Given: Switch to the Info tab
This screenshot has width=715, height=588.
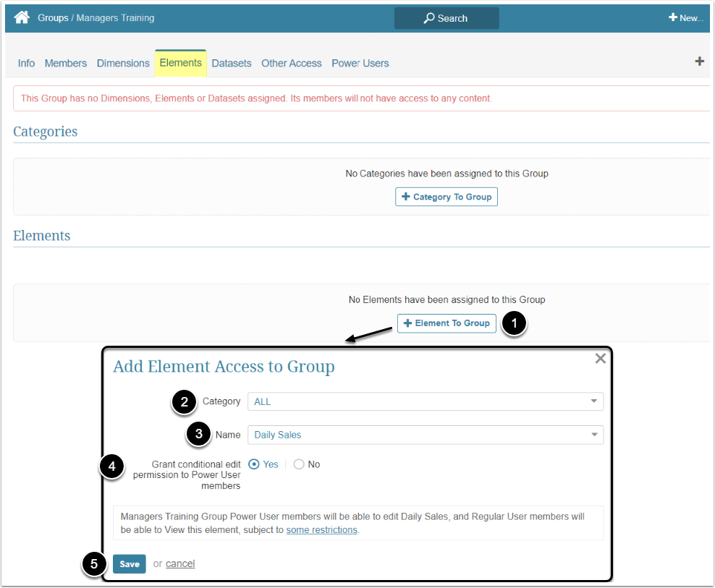Looking at the screenshot, I should (26, 64).
